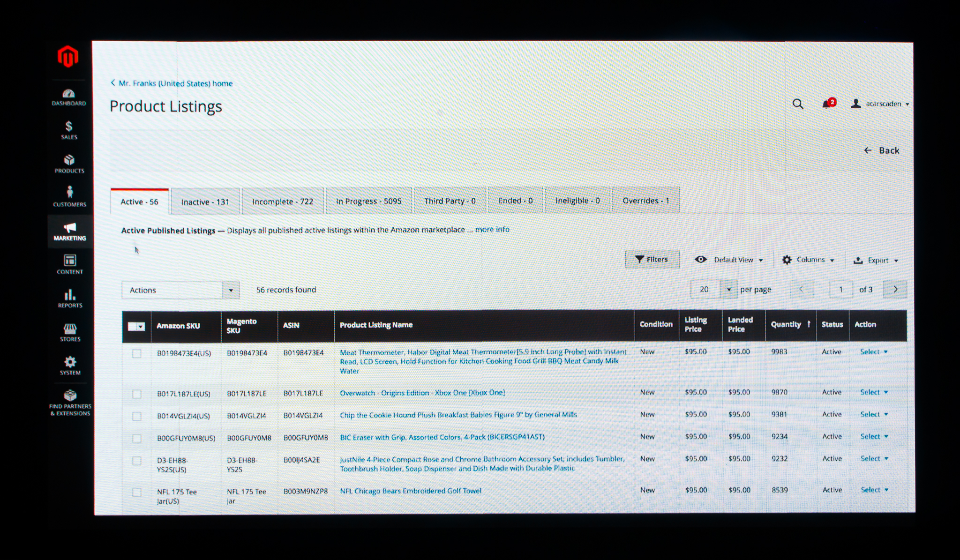The height and width of the screenshot is (560, 960).
Task: Open Select action for B0198473E4 row
Action: [874, 351]
